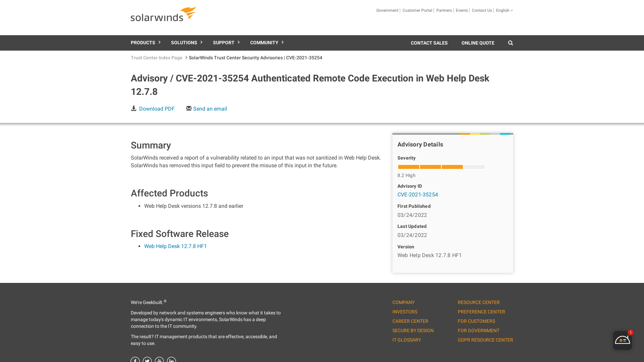This screenshot has height=362, width=644.
Task: Click the Summary section heading
Action: pos(151,145)
